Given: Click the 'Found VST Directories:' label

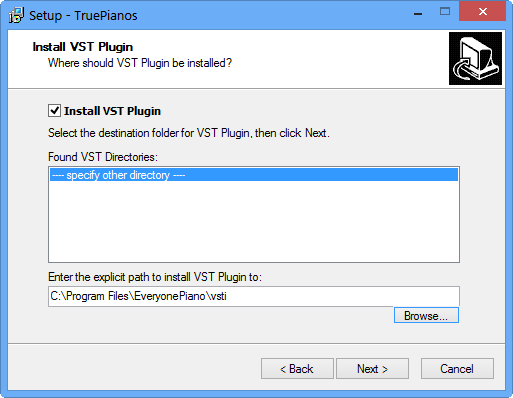Looking at the screenshot, I should pos(103,157).
